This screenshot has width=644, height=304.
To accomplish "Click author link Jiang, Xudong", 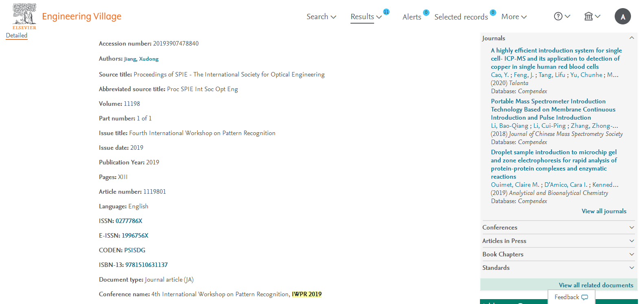I will [x=141, y=59].
